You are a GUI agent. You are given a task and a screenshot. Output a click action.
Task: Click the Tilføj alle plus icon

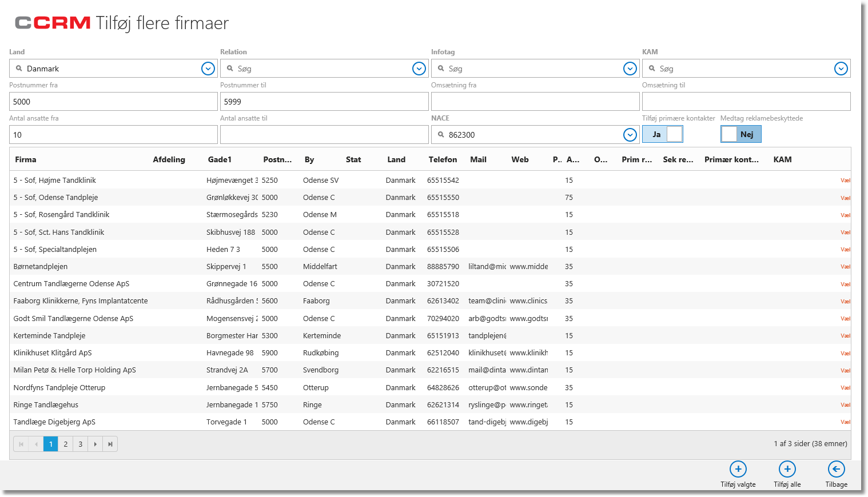pyautogui.click(x=787, y=469)
